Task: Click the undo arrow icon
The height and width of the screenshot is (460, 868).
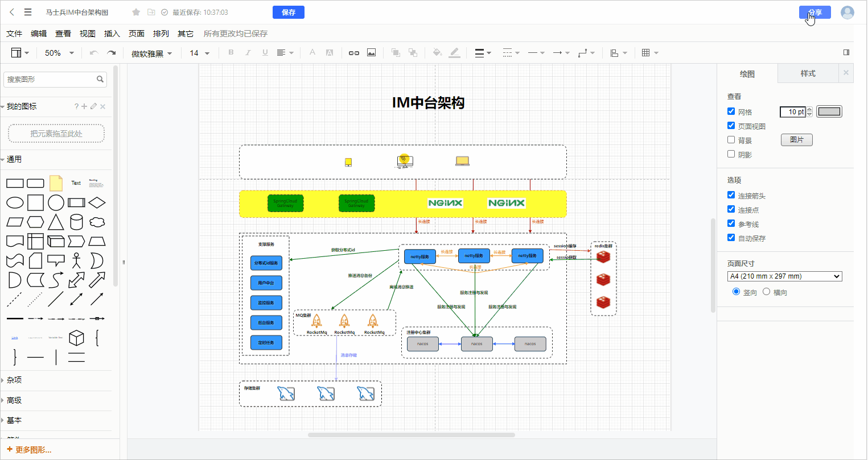Action: coord(94,53)
